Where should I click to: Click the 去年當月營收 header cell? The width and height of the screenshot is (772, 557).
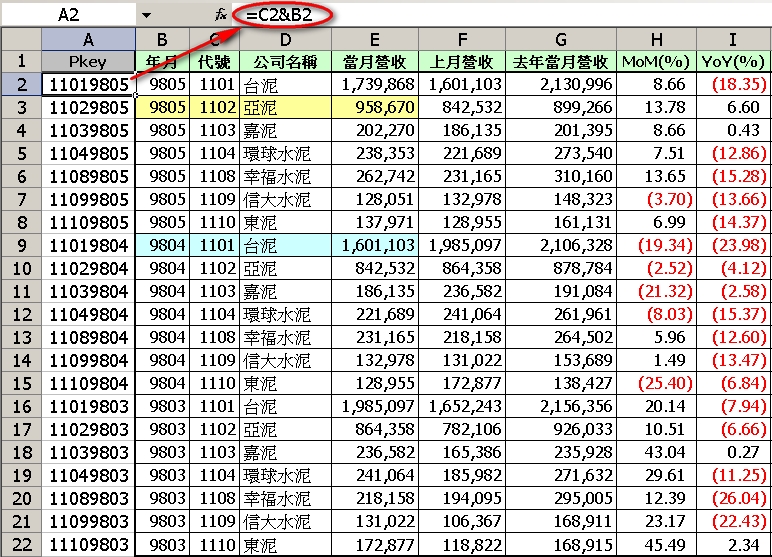pos(561,61)
